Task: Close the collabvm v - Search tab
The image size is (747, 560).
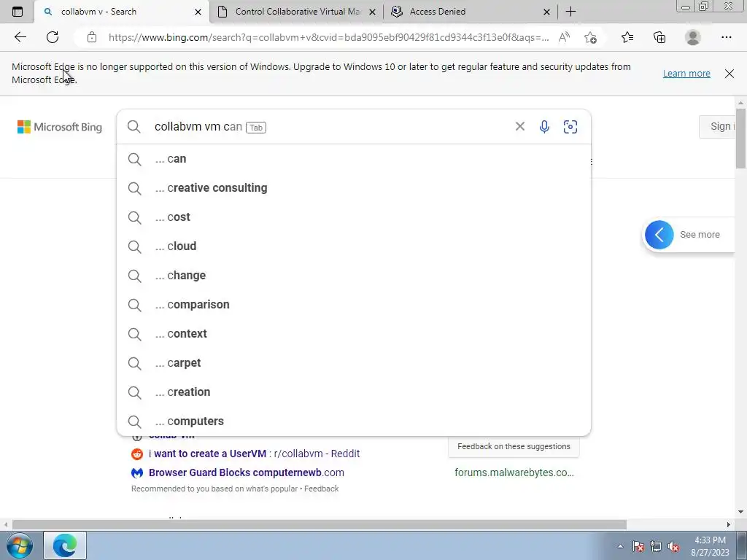Action: [198, 12]
